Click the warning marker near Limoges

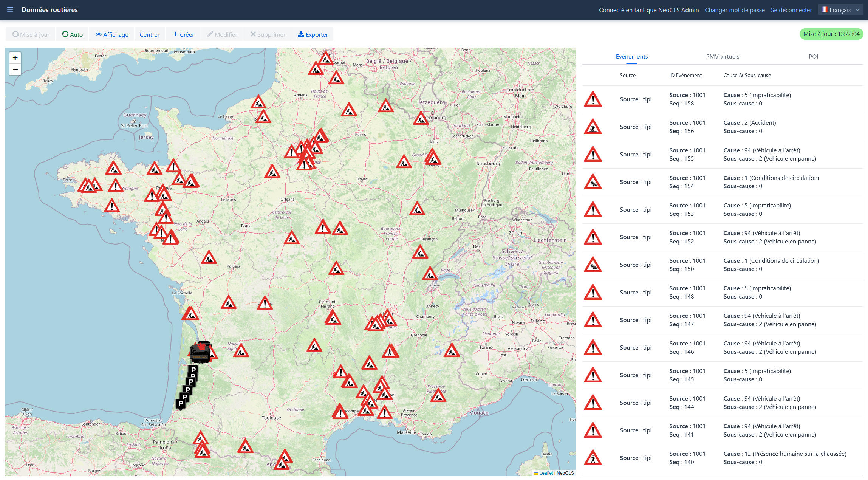pyautogui.click(x=265, y=303)
